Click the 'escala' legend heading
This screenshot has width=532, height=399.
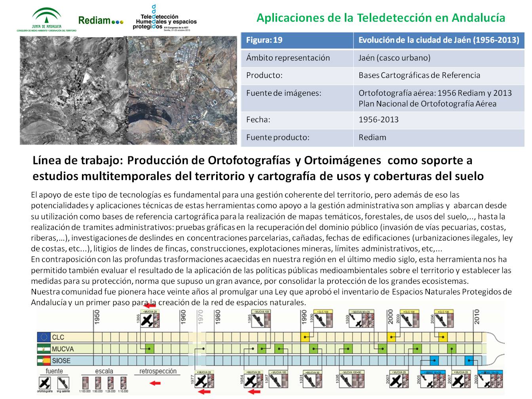click(x=104, y=371)
